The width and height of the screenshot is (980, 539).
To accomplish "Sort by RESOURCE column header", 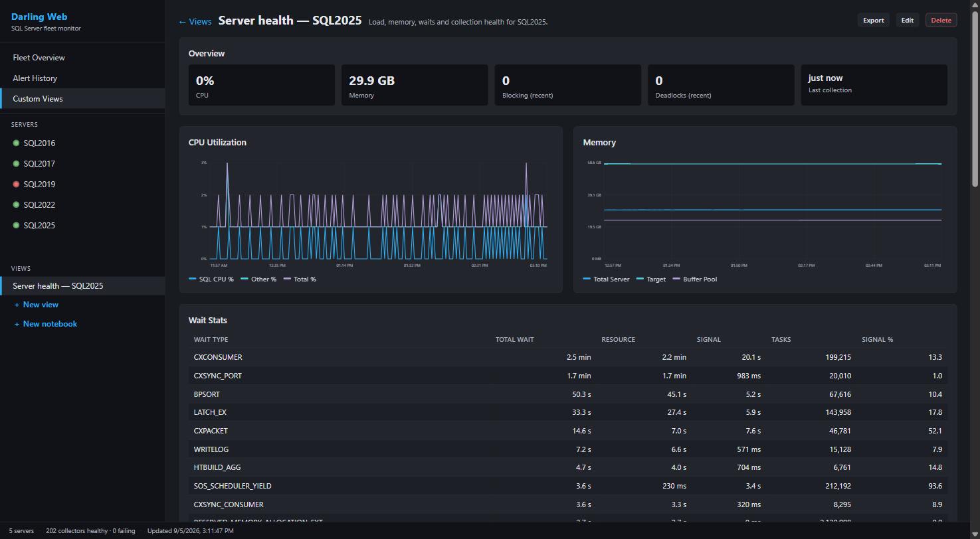I will point(618,340).
